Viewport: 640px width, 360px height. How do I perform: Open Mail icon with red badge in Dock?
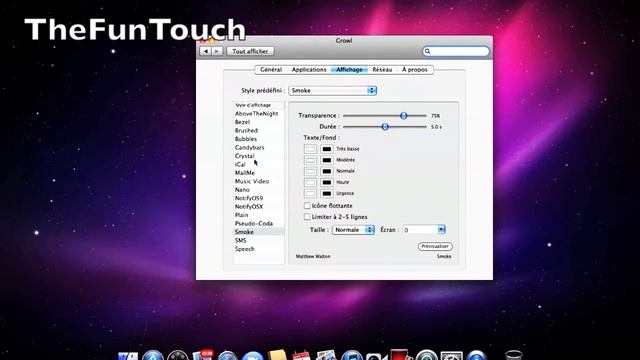(203, 354)
